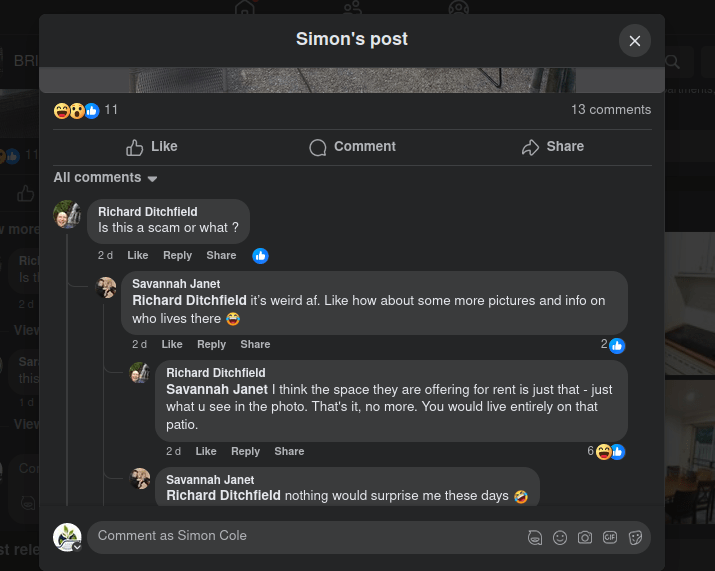Click the blue like reaction under Richard's first comment
The height and width of the screenshot is (571, 715).
(260, 256)
